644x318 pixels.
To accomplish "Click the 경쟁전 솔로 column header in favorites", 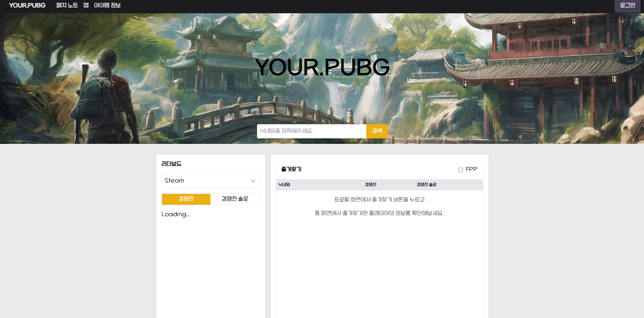I will (x=426, y=185).
